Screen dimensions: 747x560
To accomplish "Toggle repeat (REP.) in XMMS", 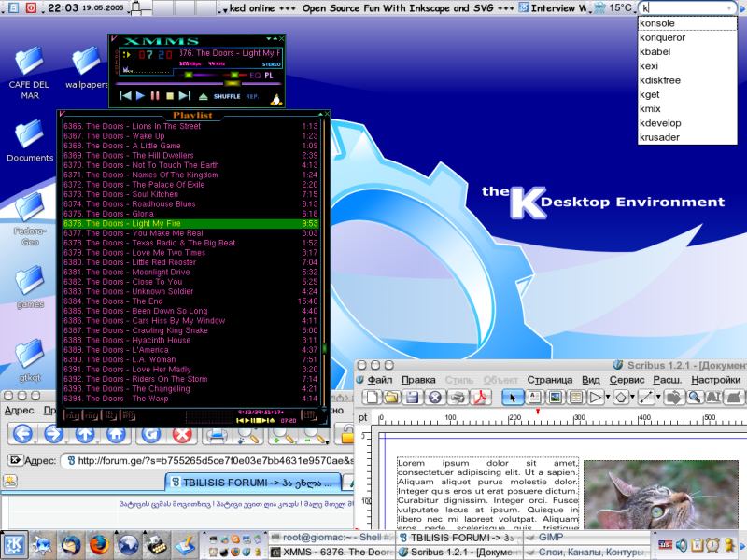I will pyautogui.click(x=252, y=96).
